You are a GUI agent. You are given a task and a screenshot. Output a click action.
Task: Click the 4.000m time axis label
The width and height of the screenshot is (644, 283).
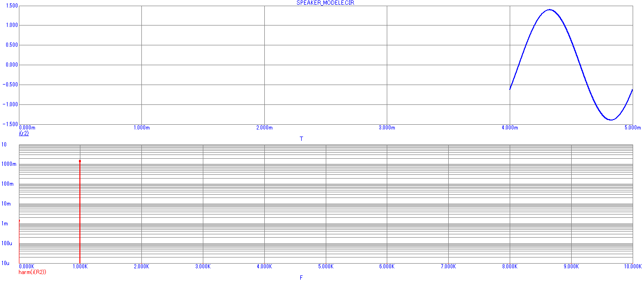coord(510,128)
